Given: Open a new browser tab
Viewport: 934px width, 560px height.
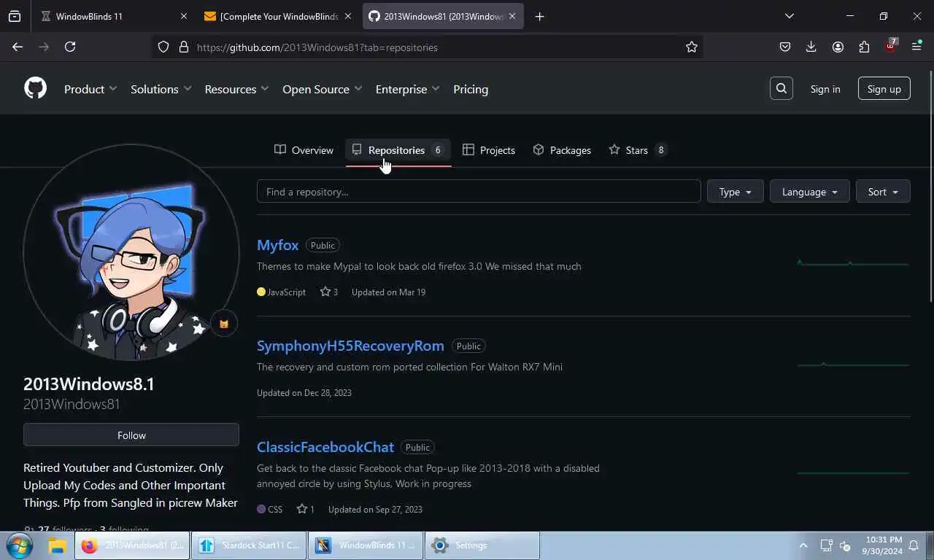Looking at the screenshot, I should click(x=539, y=16).
